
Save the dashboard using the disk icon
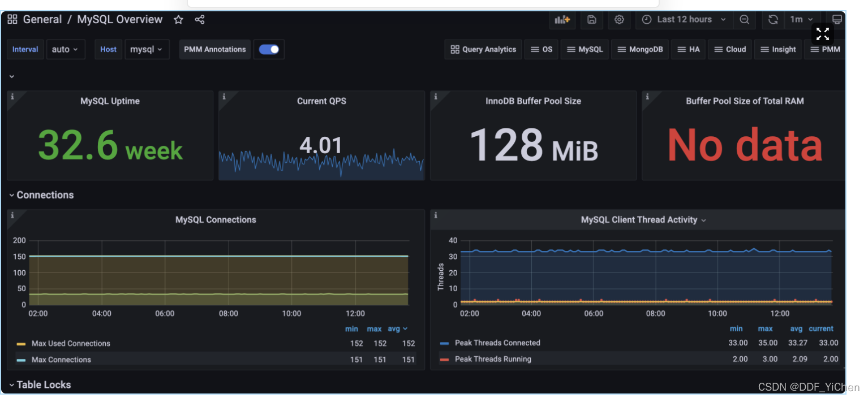coord(591,20)
